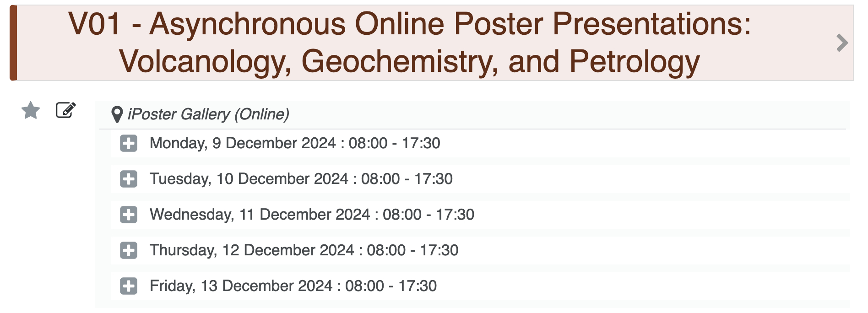The width and height of the screenshot is (868, 313).
Task: Expand Tuesday, 10 December with plus icon
Action: tap(129, 179)
